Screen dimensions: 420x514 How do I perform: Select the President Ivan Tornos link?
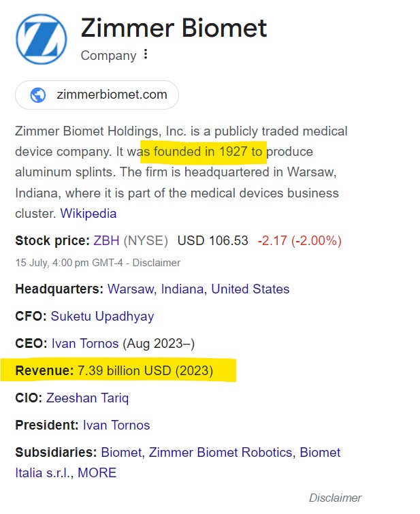pos(116,425)
